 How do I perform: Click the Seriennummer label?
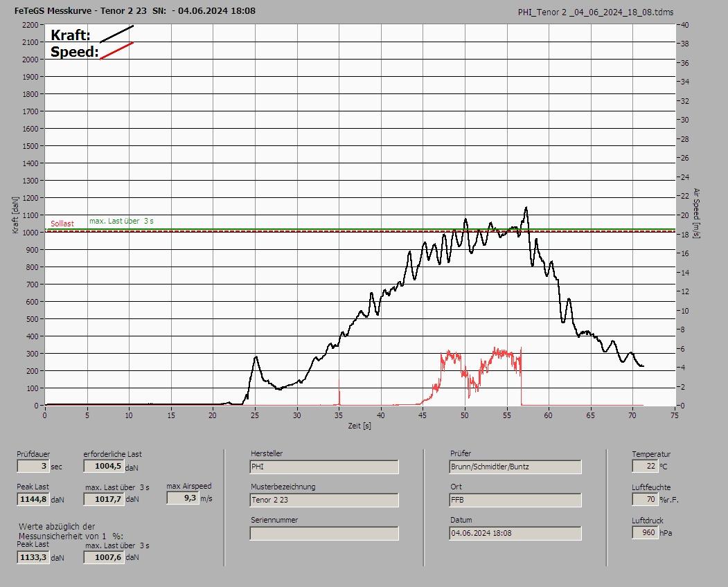tap(274, 520)
